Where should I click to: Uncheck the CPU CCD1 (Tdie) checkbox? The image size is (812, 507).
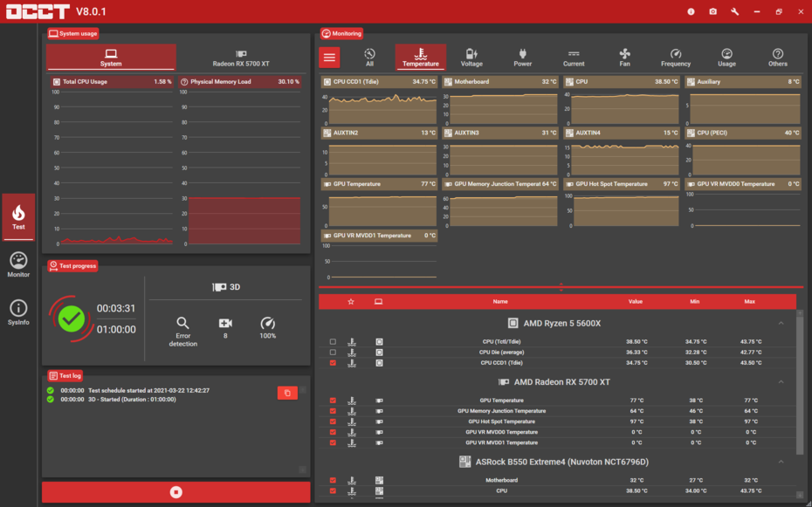(x=333, y=363)
